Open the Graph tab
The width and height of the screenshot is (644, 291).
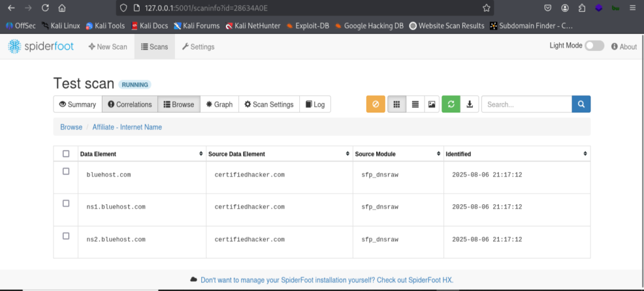(x=219, y=104)
